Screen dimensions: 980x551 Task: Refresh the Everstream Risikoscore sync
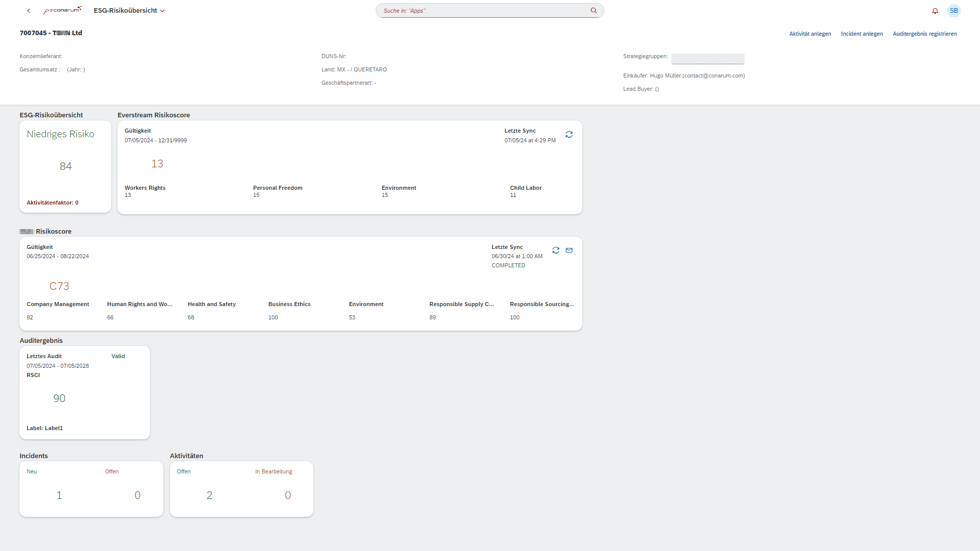[x=569, y=135]
